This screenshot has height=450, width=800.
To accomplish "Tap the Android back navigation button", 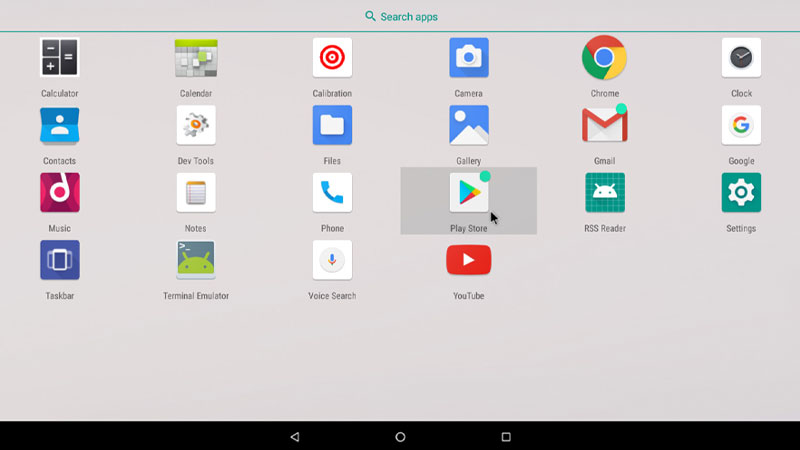I will 295,437.
